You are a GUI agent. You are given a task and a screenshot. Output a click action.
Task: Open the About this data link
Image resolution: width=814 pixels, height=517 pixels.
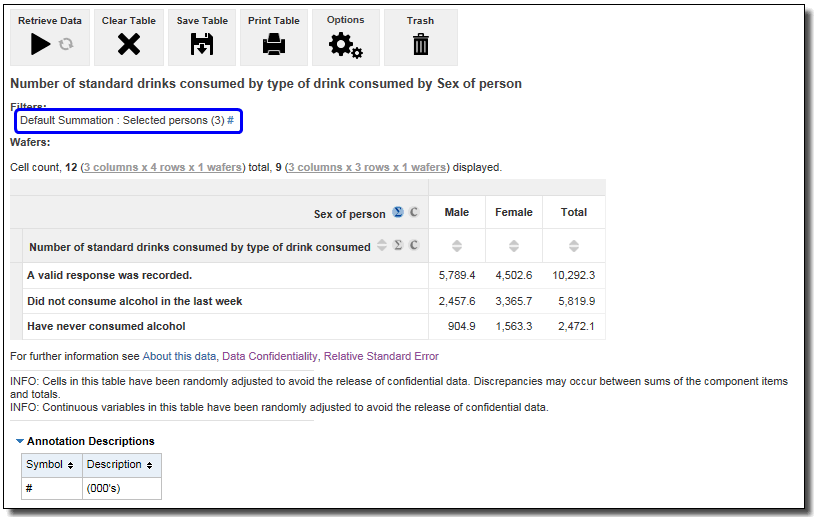click(x=179, y=356)
